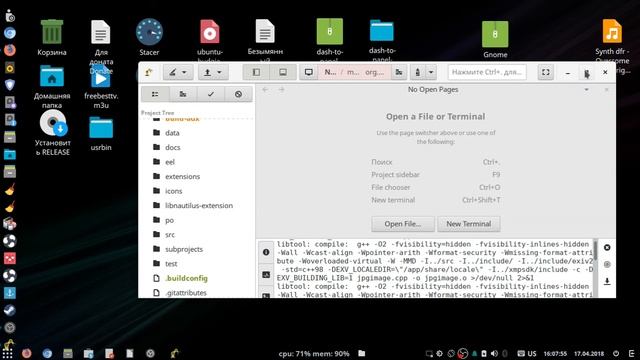Switch to the diagnostics circle sidebar tab
This screenshot has height=360, width=640.
tap(238, 94)
